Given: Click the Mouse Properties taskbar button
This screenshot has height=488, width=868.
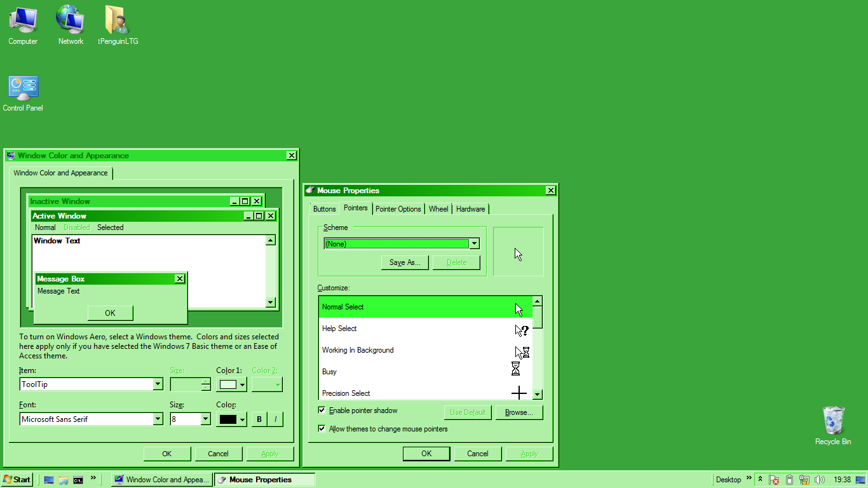Looking at the screenshot, I should click(x=264, y=480).
